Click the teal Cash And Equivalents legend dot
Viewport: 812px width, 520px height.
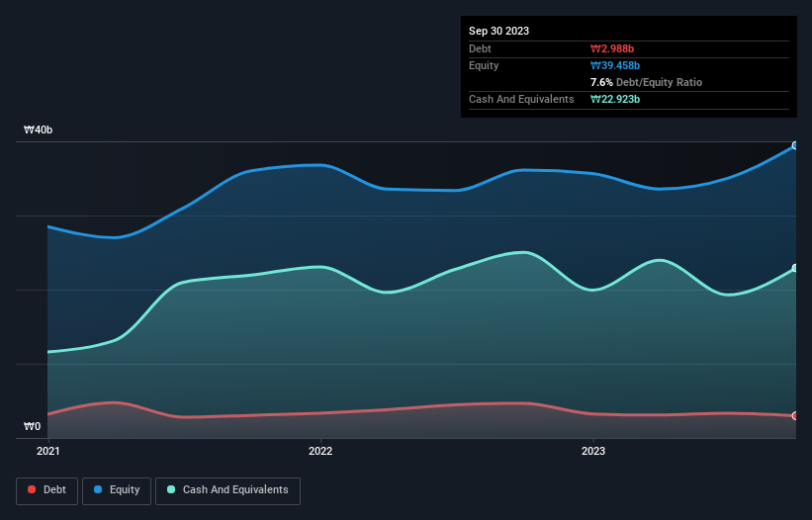point(171,489)
